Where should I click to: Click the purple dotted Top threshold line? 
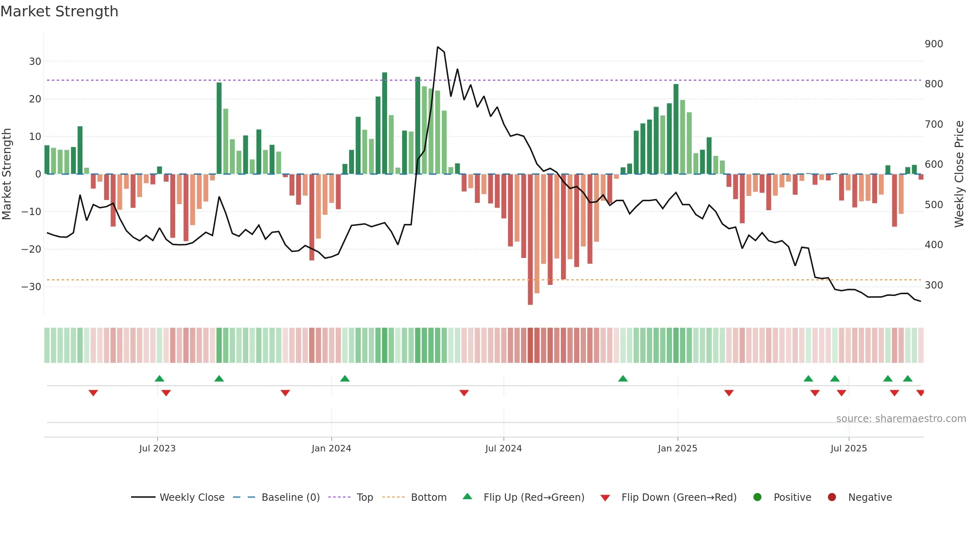click(484, 80)
